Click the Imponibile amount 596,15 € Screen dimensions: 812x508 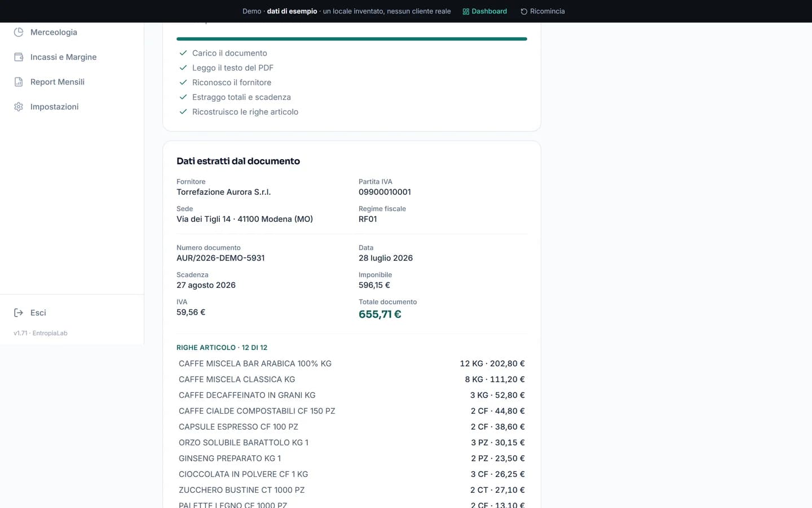(374, 285)
